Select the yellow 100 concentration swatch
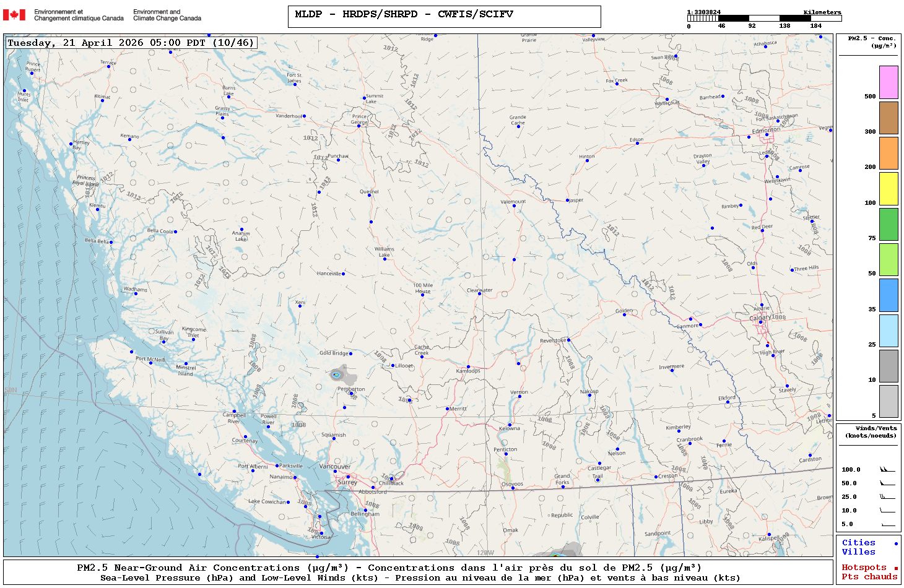This screenshot has width=904, height=588. pyautogui.click(x=889, y=189)
